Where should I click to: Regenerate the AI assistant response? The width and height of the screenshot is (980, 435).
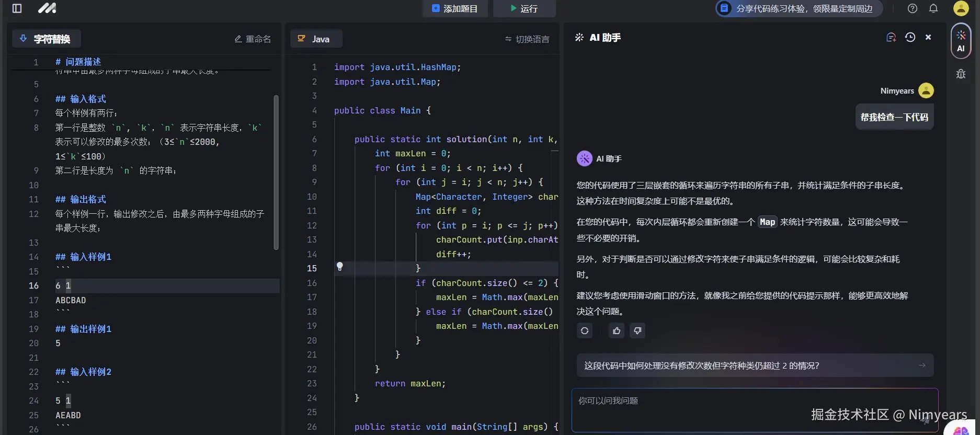pos(585,330)
